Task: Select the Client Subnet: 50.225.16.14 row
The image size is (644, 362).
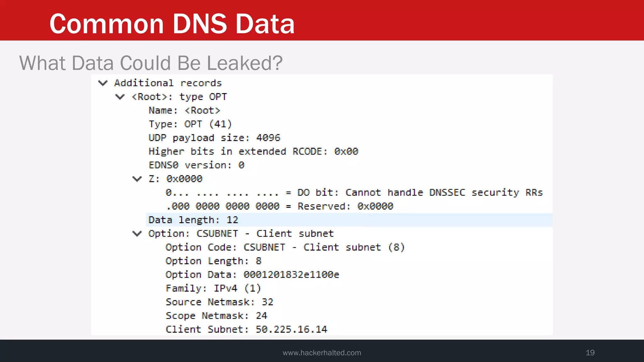Action: coord(246,329)
